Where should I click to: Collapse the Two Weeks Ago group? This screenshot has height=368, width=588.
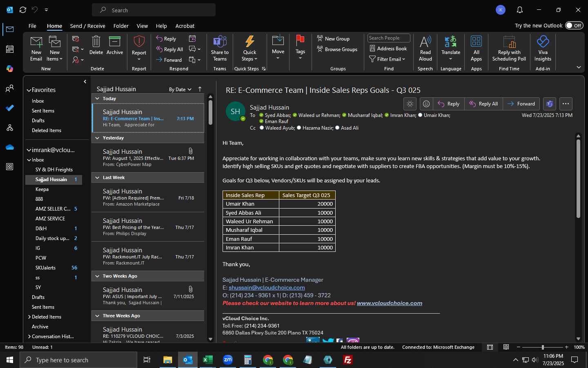[x=97, y=276]
